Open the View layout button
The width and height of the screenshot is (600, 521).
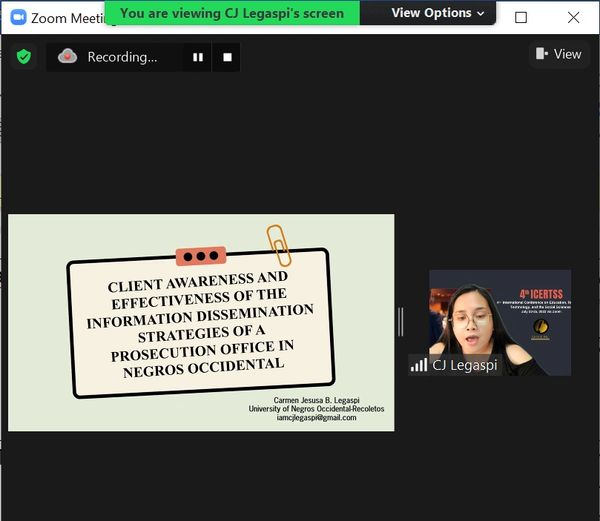click(x=558, y=54)
